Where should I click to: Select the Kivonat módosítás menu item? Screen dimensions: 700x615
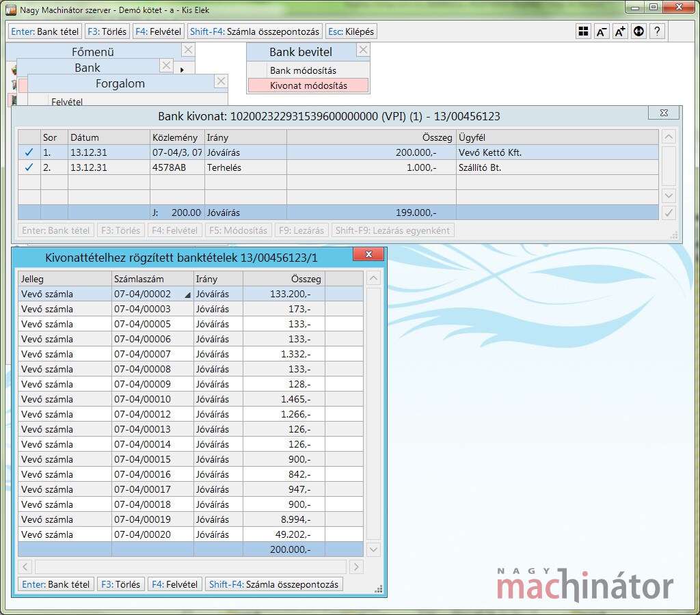[308, 85]
